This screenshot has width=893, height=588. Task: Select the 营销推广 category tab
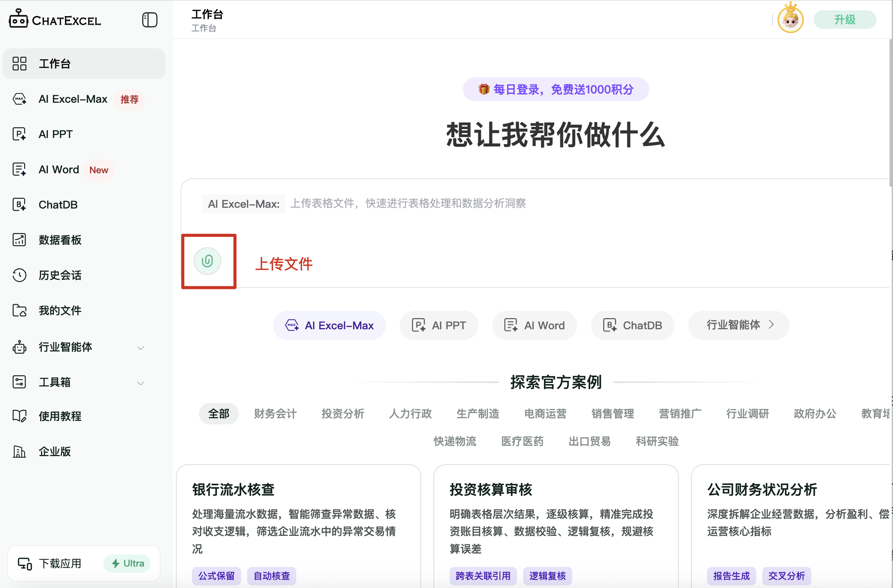coord(680,414)
